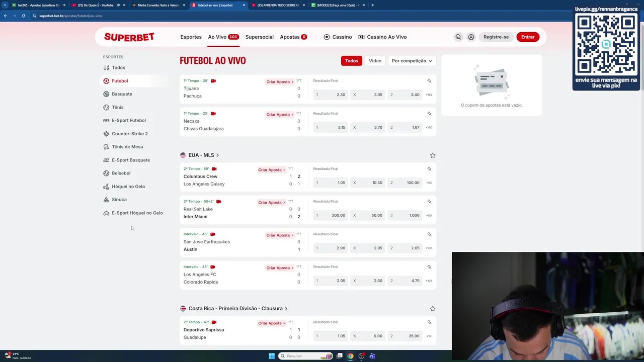The width and height of the screenshot is (644, 362).
Task: Go to Cassino Ao Vivo section
Action: coord(382,37)
